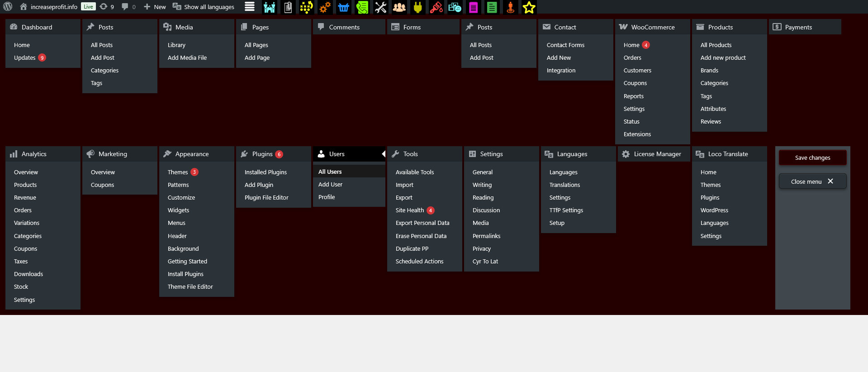Open the Comments menu heading
The width and height of the screenshot is (868, 372).
point(349,27)
